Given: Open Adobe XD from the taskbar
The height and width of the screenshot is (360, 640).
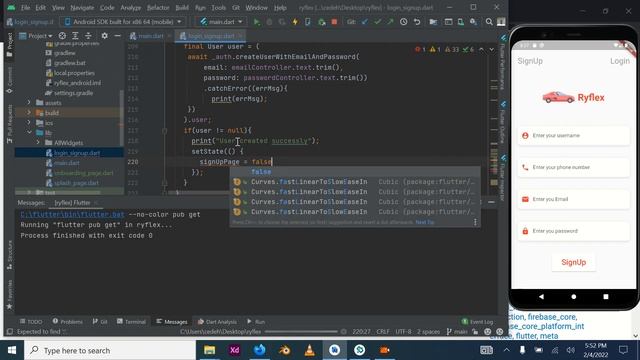Looking at the screenshot, I should (235, 350).
